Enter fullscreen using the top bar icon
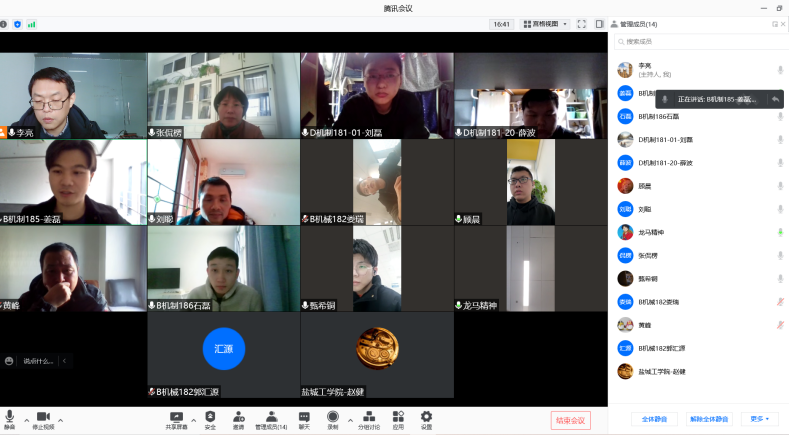The height and width of the screenshot is (435, 789). (582, 23)
